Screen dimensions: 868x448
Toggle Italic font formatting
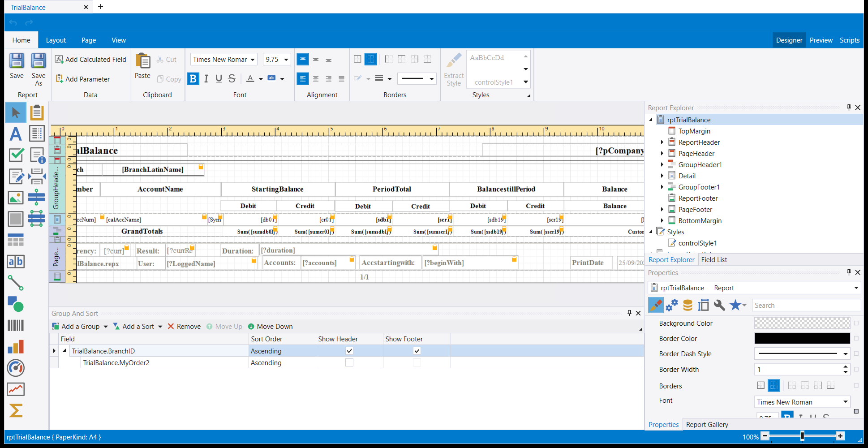(206, 79)
